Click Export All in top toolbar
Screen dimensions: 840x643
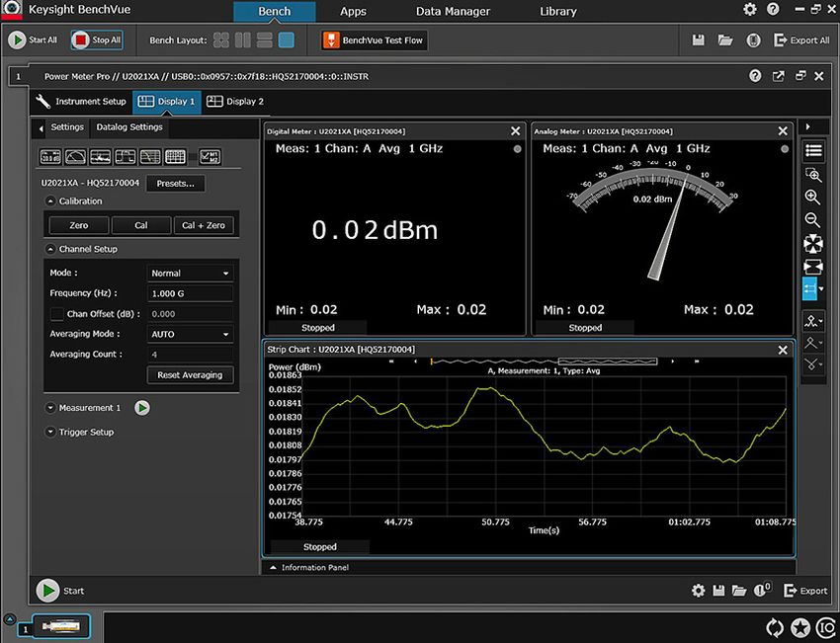tap(801, 40)
